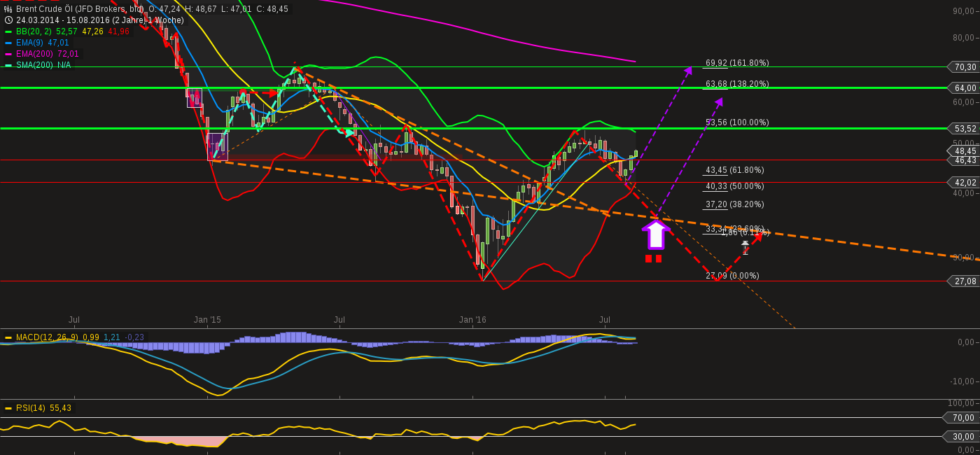Image resolution: width=980 pixels, height=455 pixels.
Task: Select the purple-outlined white up arrow marker
Action: [x=656, y=234]
